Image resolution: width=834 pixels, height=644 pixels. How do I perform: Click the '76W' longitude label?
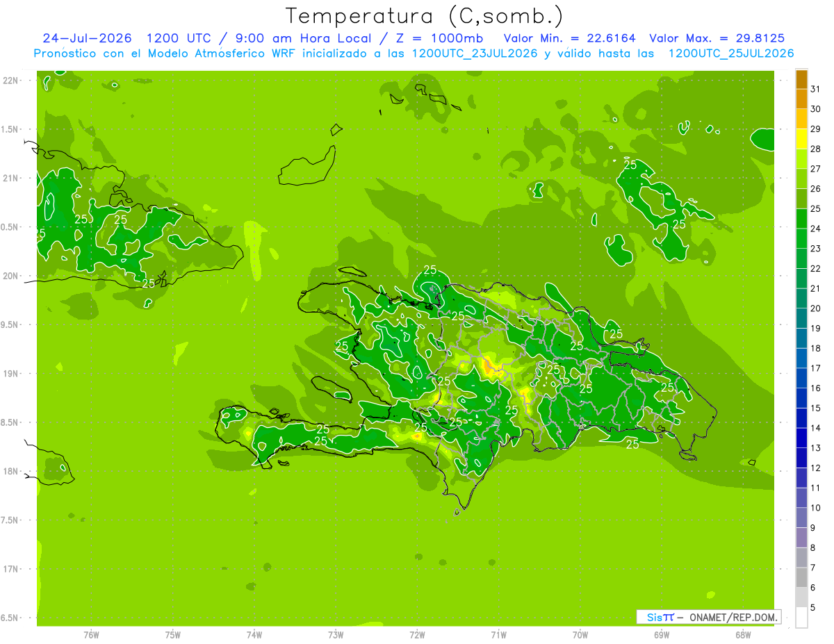click(91, 634)
